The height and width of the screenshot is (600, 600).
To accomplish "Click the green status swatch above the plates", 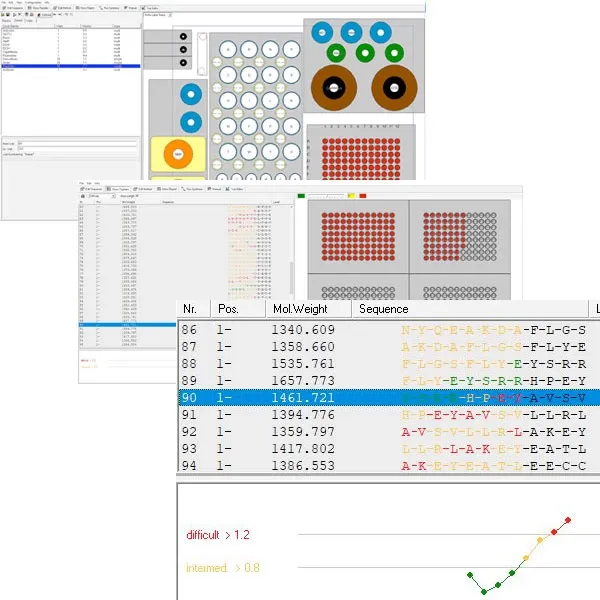I will [302, 196].
